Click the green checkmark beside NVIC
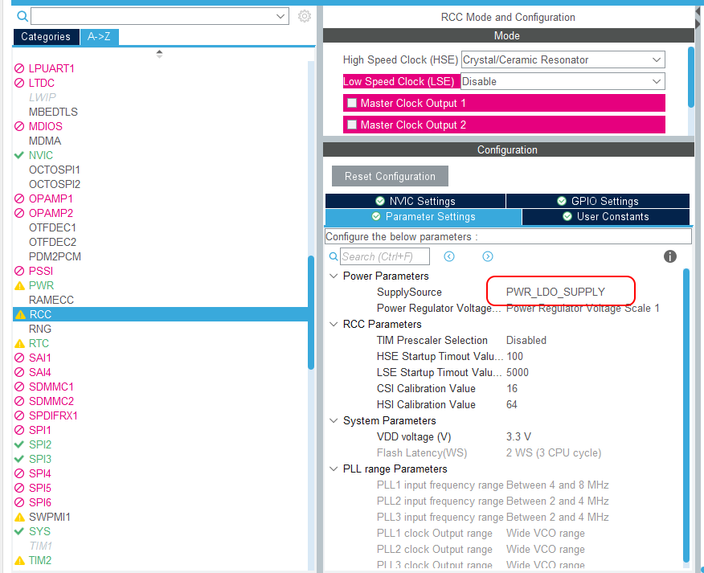 pos(19,155)
